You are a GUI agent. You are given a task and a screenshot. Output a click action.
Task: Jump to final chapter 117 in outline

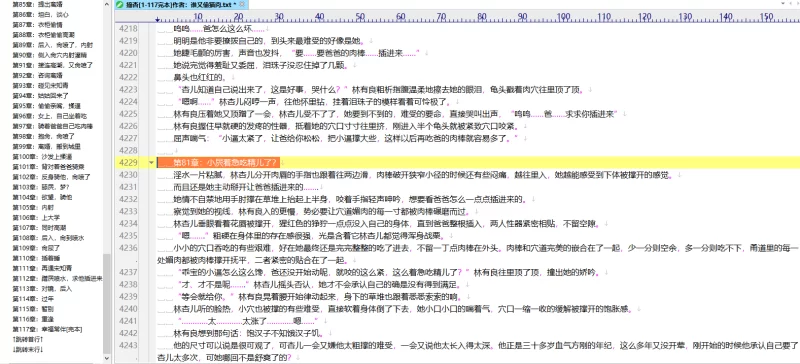[47, 329]
